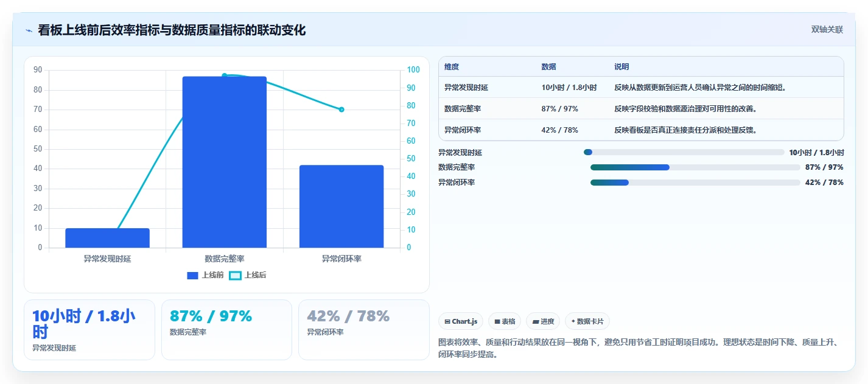Toggle the 上线前 legend item
Viewport: 868px width, 384px height.
205,275
